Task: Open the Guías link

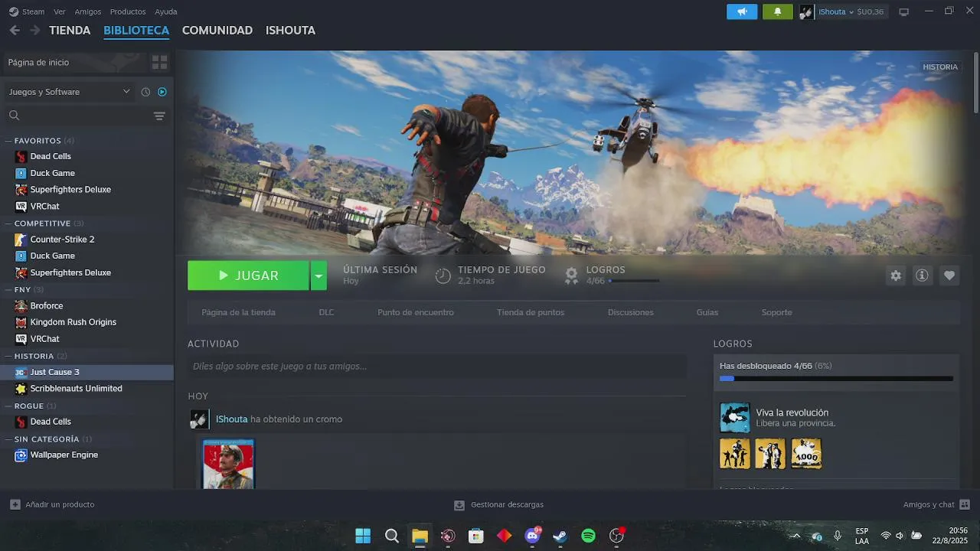Action: coord(707,312)
